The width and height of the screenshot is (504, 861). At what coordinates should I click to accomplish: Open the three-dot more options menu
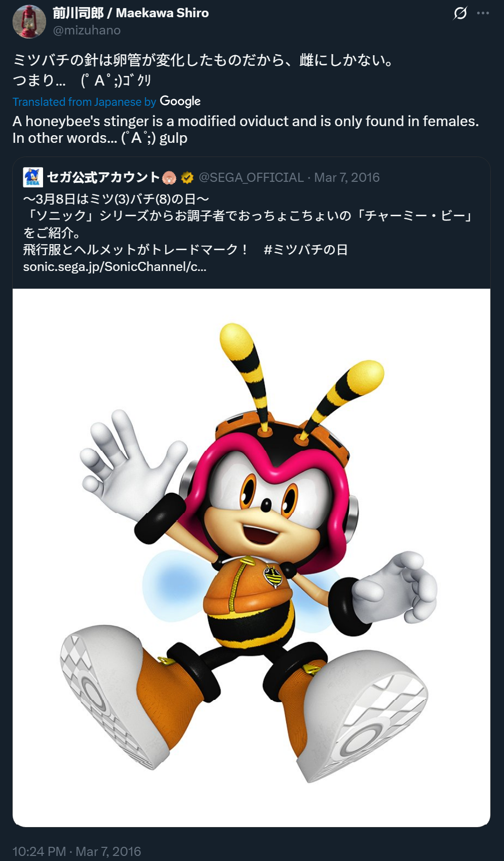coord(483,13)
